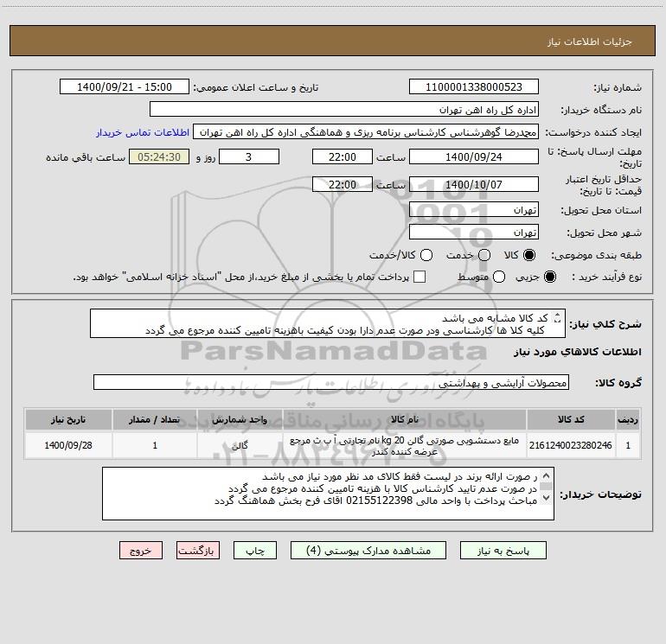
Task: Select the کالا radio button
Action: click(x=529, y=255)
